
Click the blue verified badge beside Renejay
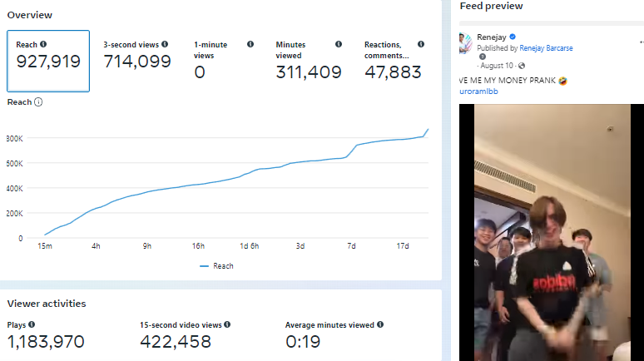tap(513, 37)
